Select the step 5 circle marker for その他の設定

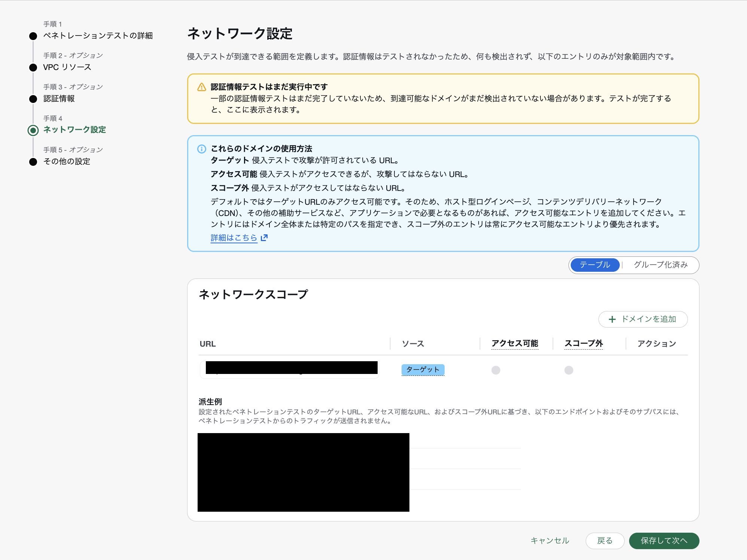(x=33, y=162)
